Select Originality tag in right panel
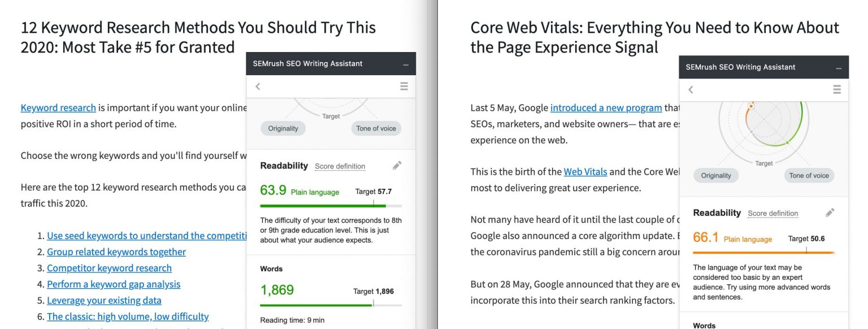 716,175
